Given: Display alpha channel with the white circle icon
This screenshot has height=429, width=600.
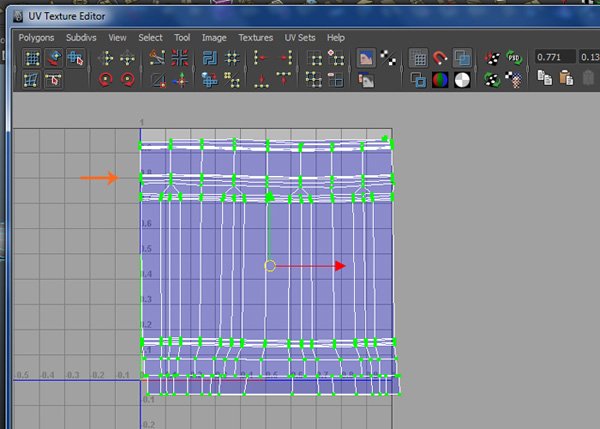Looking at the screenshot, I should pos(462,80).
